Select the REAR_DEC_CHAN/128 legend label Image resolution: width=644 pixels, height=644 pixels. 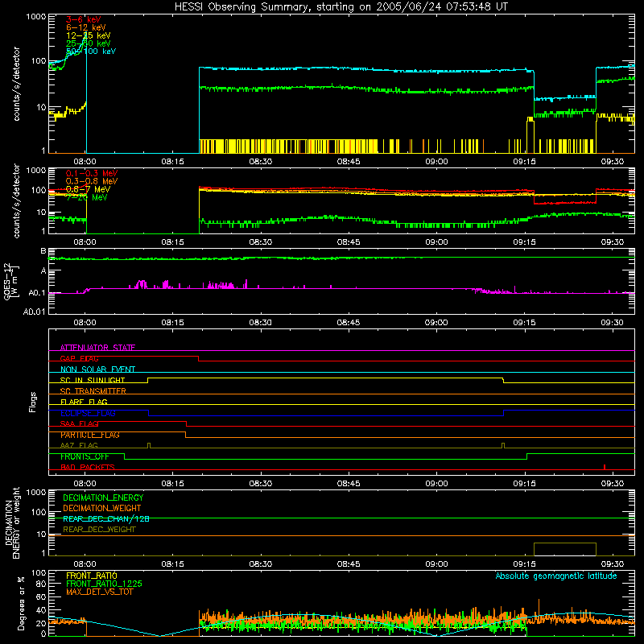(x=106, y=518)
